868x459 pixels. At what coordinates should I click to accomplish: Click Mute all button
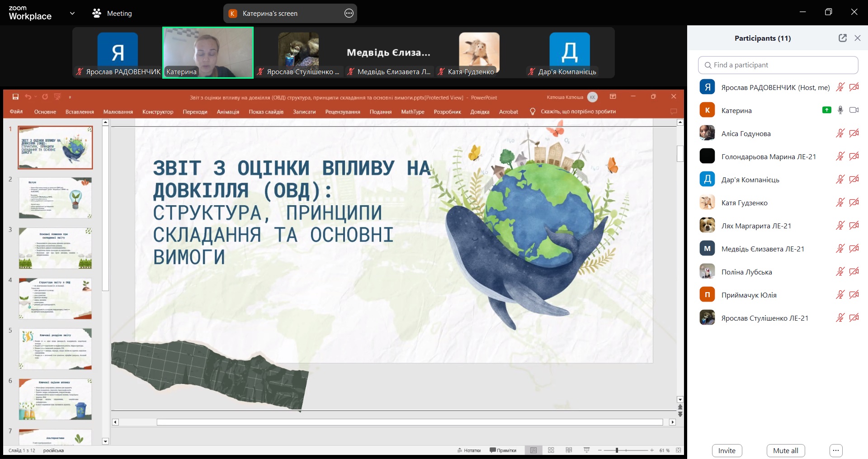(x=786, y=450)
